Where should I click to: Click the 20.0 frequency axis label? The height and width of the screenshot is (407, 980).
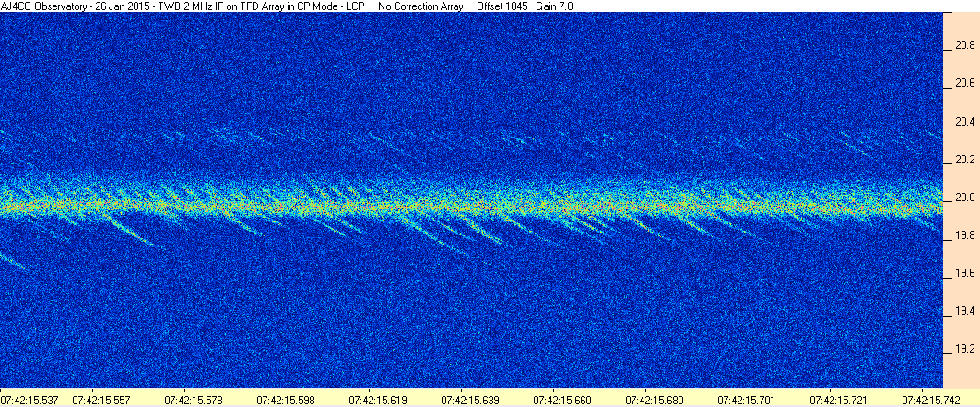pyautogui.click(x=965, y=198)
